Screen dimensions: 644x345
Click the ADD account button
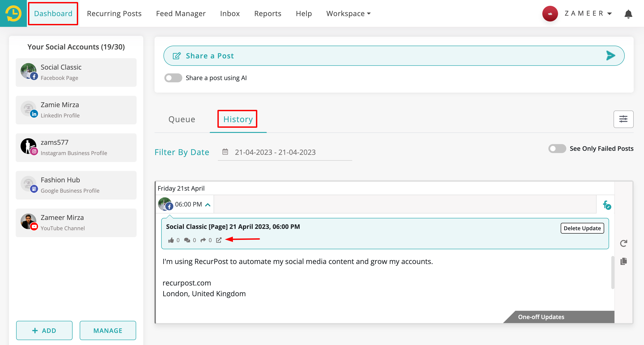coord(44,330)
